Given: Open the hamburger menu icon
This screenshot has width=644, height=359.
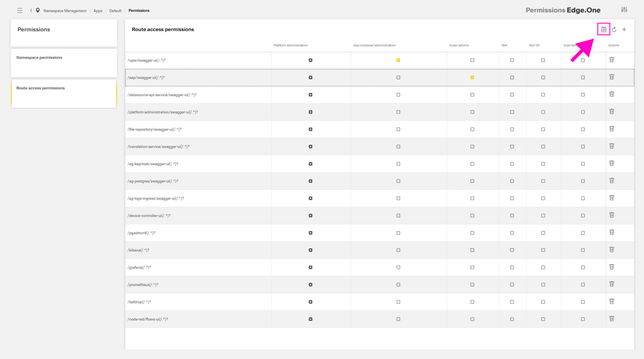Looking at the screenshot, I should tap(20, 11).
